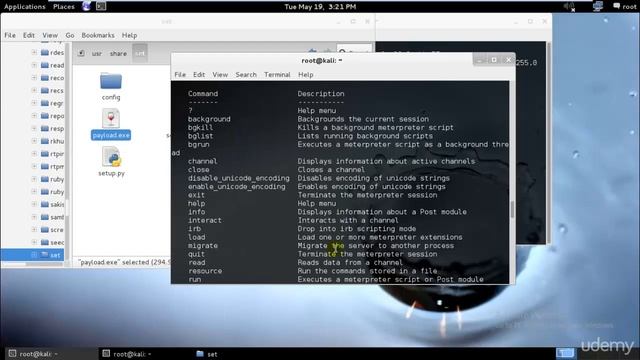
Task: Expand the rkhu folder in tree
Action: [x=34, y=141]
